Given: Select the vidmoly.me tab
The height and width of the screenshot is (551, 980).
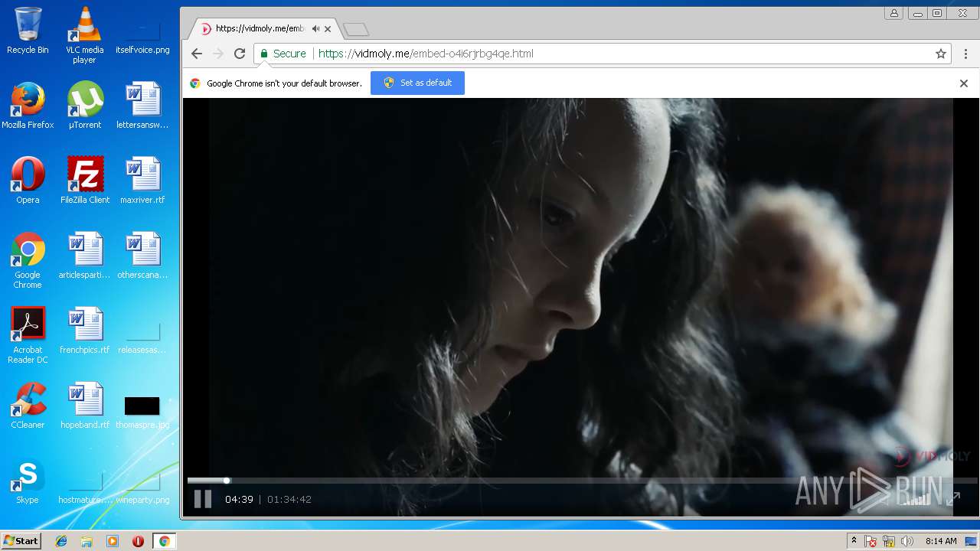Looking at the screenshot, I should point(260,28).
